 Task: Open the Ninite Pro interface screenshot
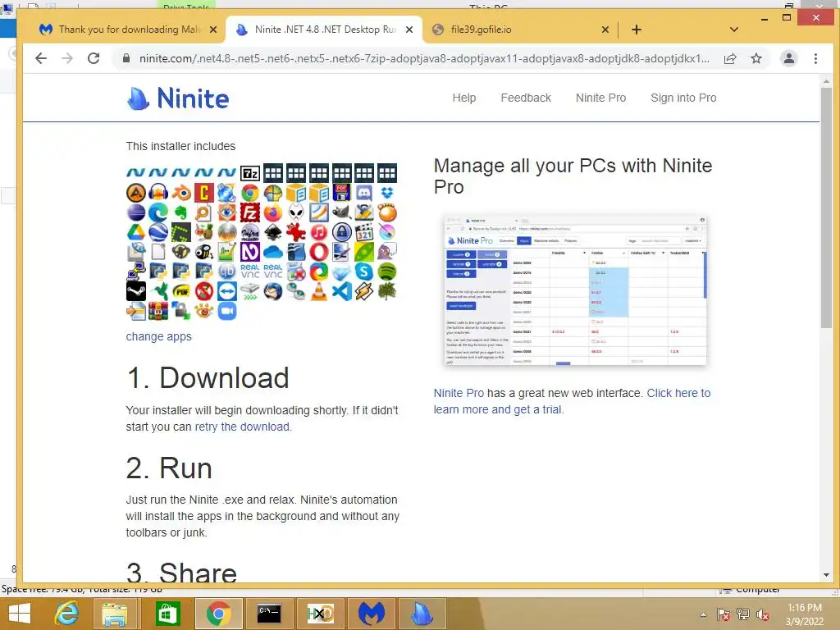(x=575, y=290)
